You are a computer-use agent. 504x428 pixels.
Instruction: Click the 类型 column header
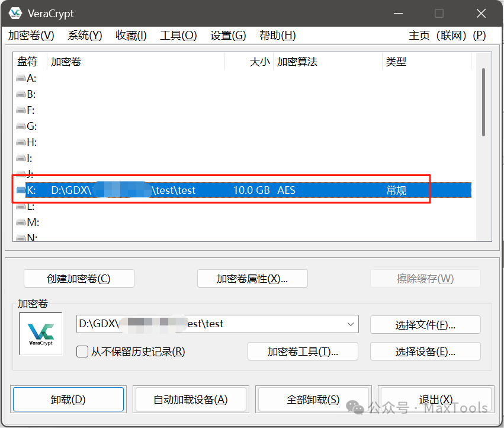(x=427, y=62)
